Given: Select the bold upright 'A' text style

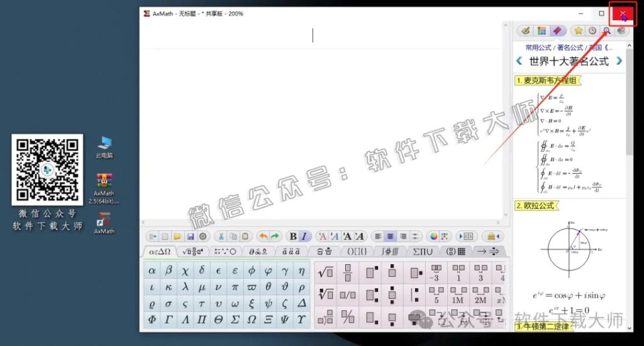Looking at the screenshot, I should (347, 237).
